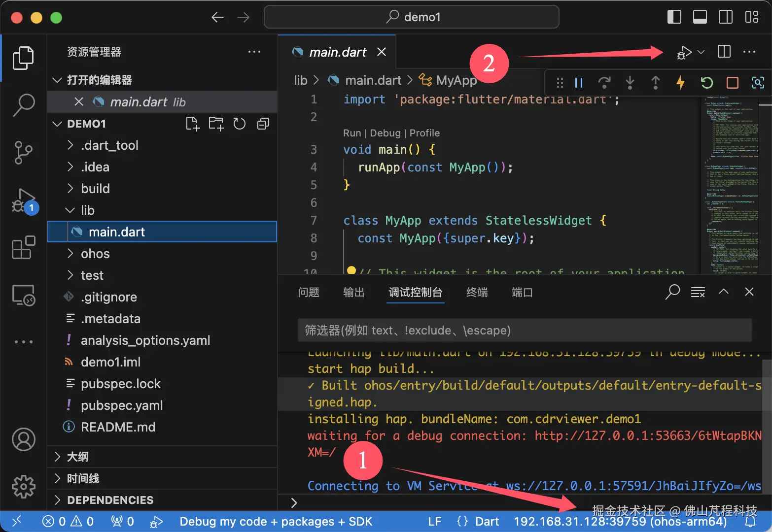Click Step Out in debug toolbar
The height and width of the screenshot is (532, 772).
point(656,83)
